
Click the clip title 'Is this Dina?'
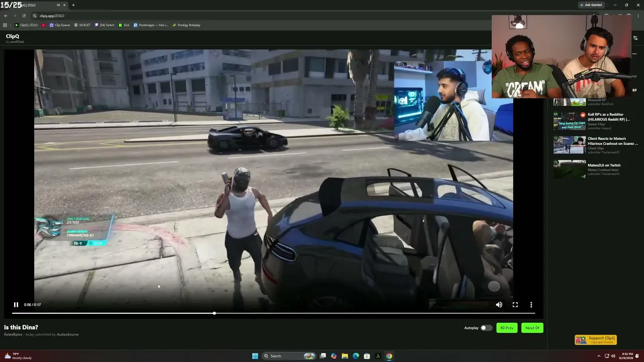pyautogui.click(x=21, y=327)
